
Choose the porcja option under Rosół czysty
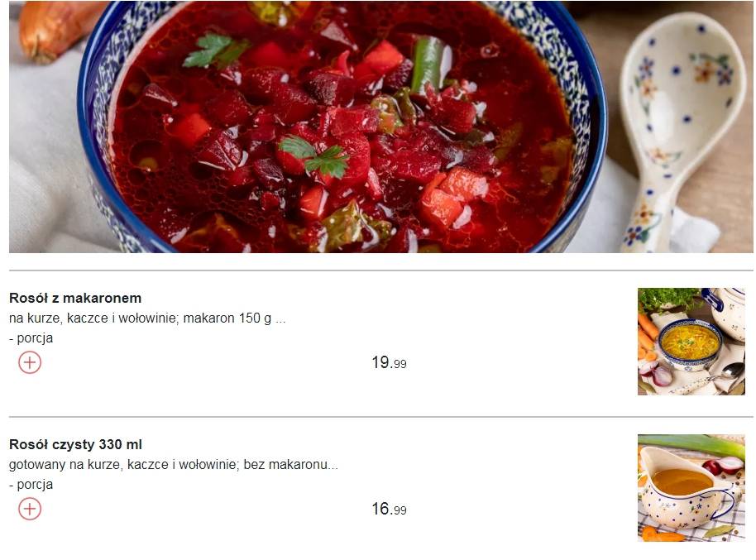click(x=31, y=485)
